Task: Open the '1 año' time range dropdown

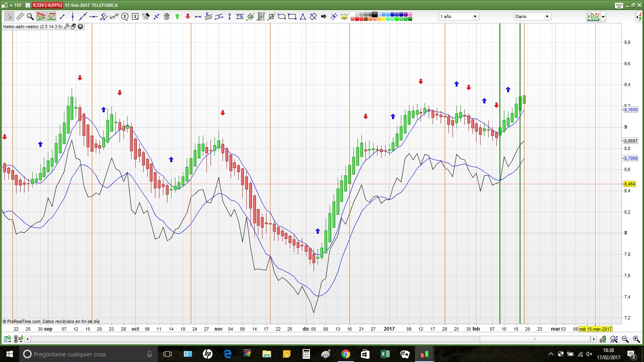Action: pyautogui.click(x=459, y=16)
